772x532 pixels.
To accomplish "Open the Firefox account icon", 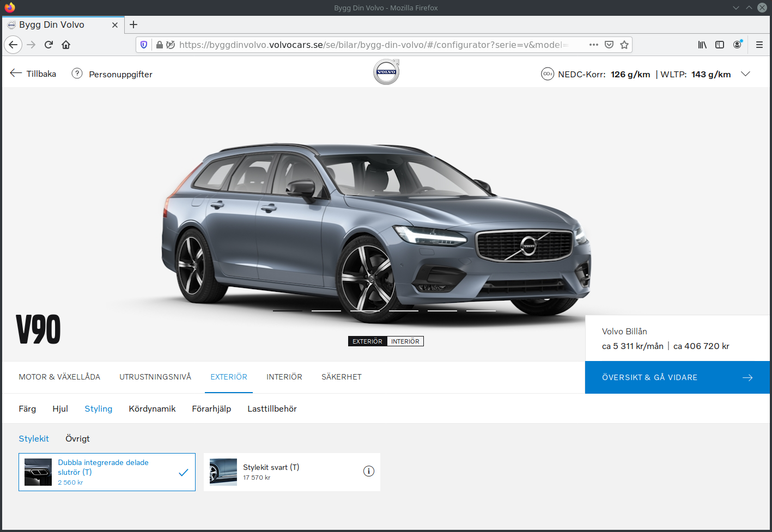I will [738, 45].
